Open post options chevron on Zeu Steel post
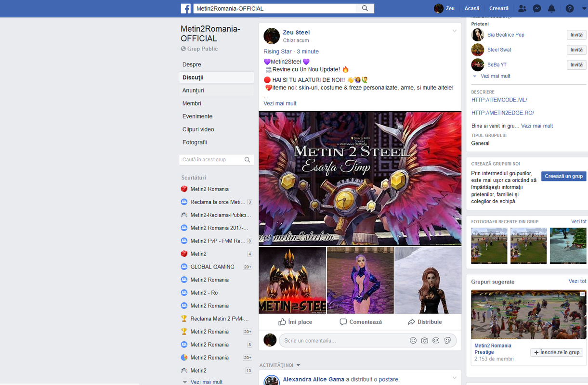The height and width of the screenshot is (385, 588). 454,31
